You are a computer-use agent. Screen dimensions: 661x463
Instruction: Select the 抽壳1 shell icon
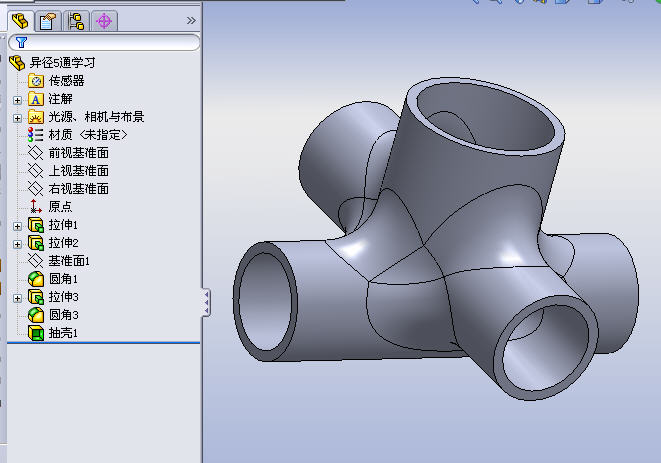pyautogui.click(x=36, y=333)
